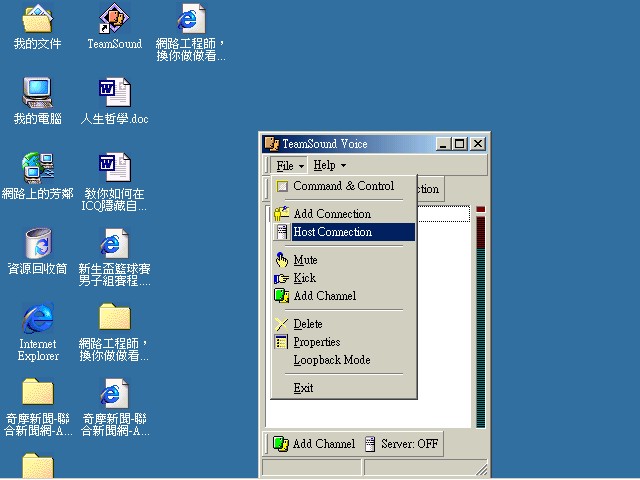640x480 pixels.
Task: Choose Add Connection menu entry
Action: (344, 214)
